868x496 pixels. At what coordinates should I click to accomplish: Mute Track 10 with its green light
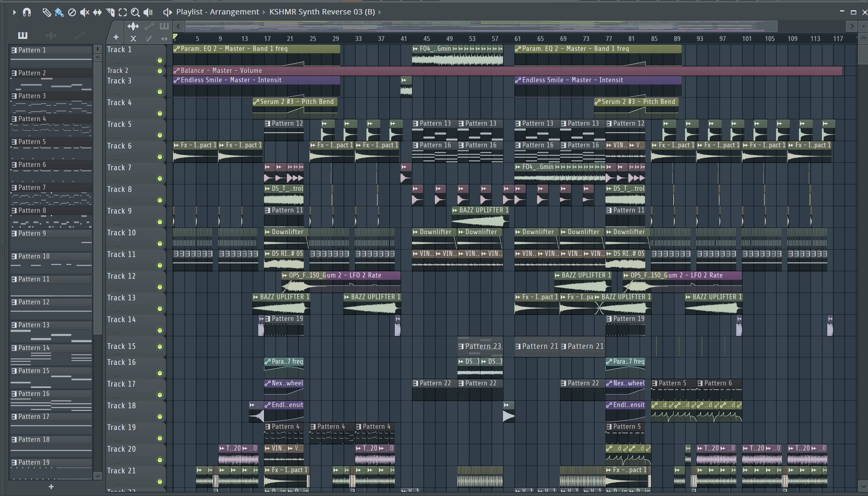pyautogui.click(x=160, y=243)
